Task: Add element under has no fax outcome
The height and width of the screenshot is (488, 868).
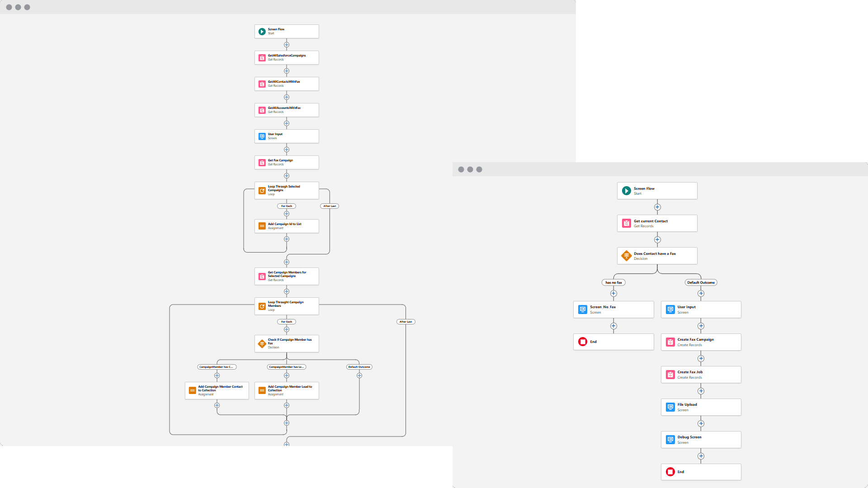Action: tap(613, 293)
